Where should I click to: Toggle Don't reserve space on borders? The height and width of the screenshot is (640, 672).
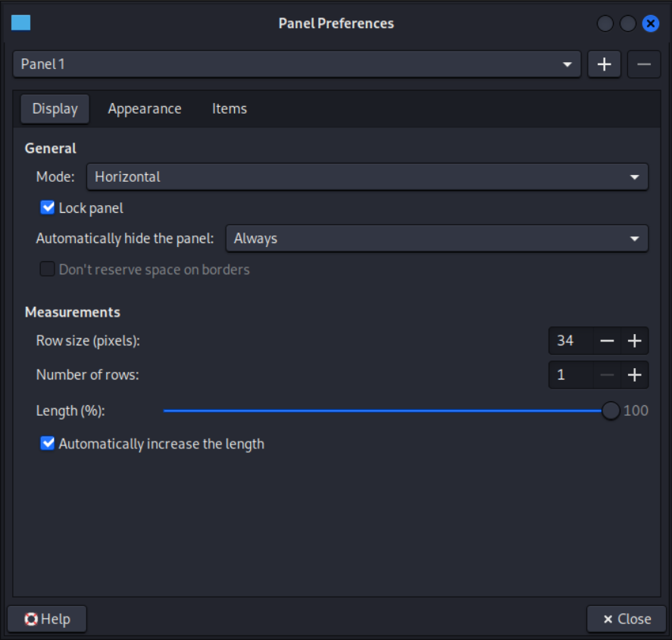(48, 270)
